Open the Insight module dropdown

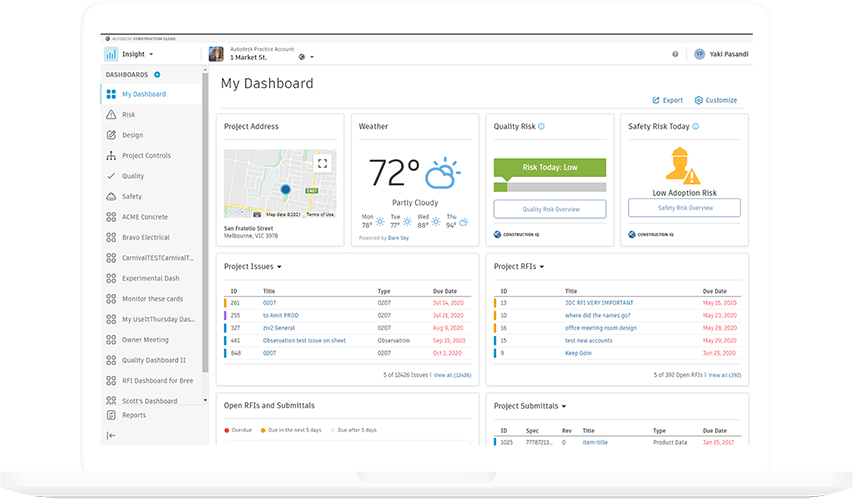pos(151,54)
